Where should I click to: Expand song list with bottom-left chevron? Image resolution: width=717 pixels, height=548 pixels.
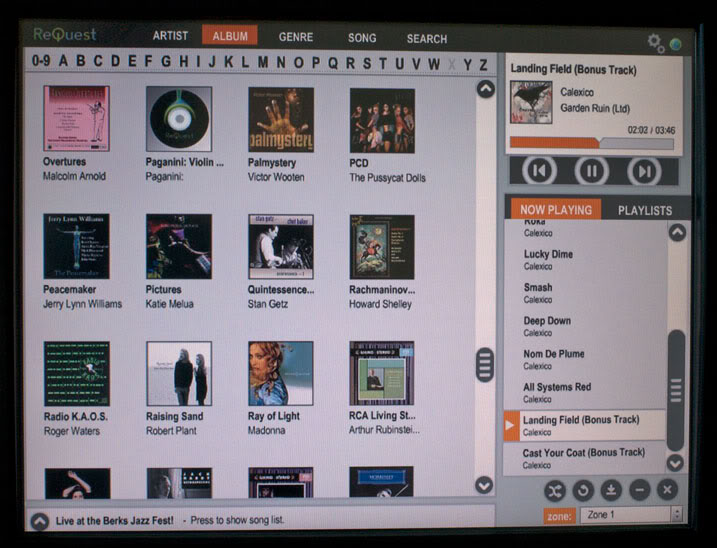40,521
